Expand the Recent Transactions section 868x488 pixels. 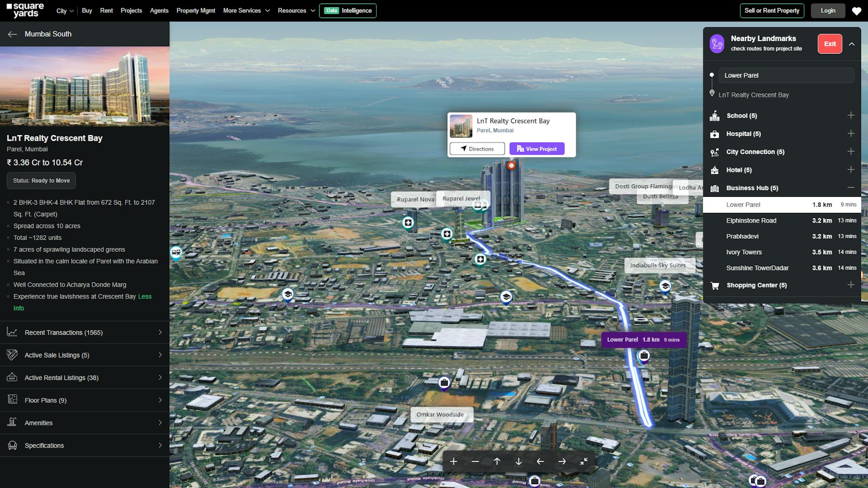(84, 332)
